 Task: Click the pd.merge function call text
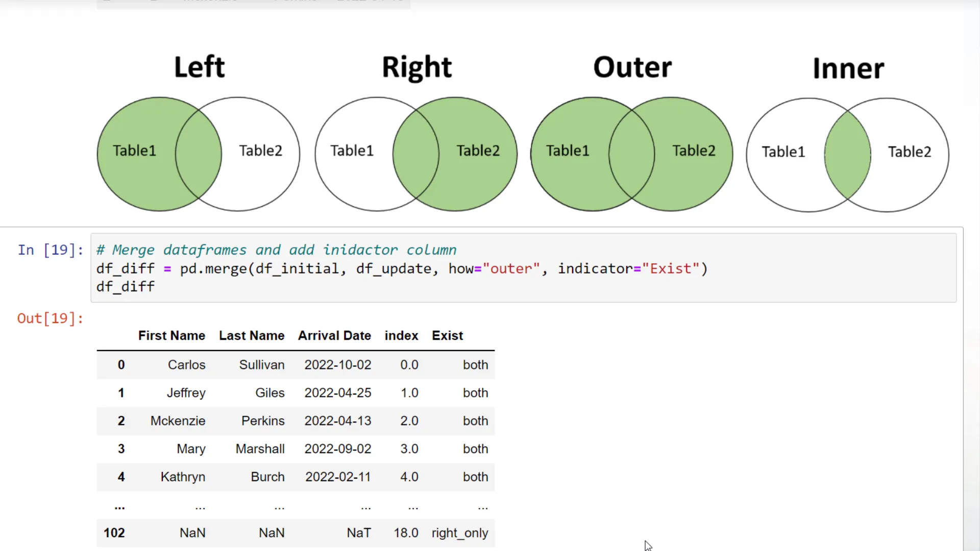pyautogui.click(x=214, y=268)
